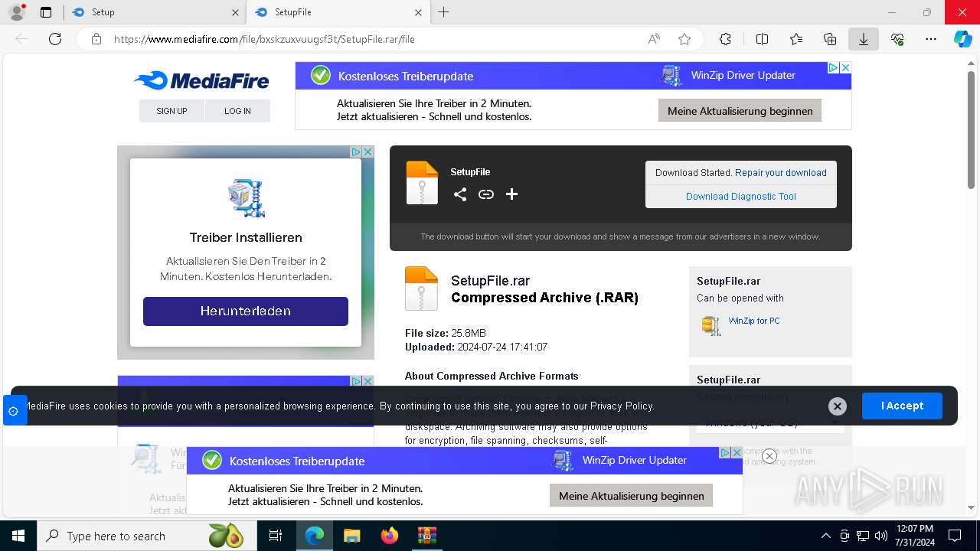
Task: Click top ad Meine Aktualisierung beginnen
Action: coord(740,111)
